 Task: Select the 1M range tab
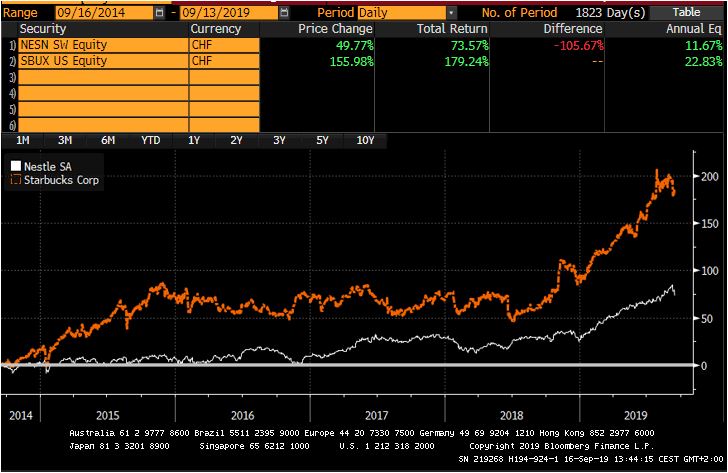(x=23, y=141)
